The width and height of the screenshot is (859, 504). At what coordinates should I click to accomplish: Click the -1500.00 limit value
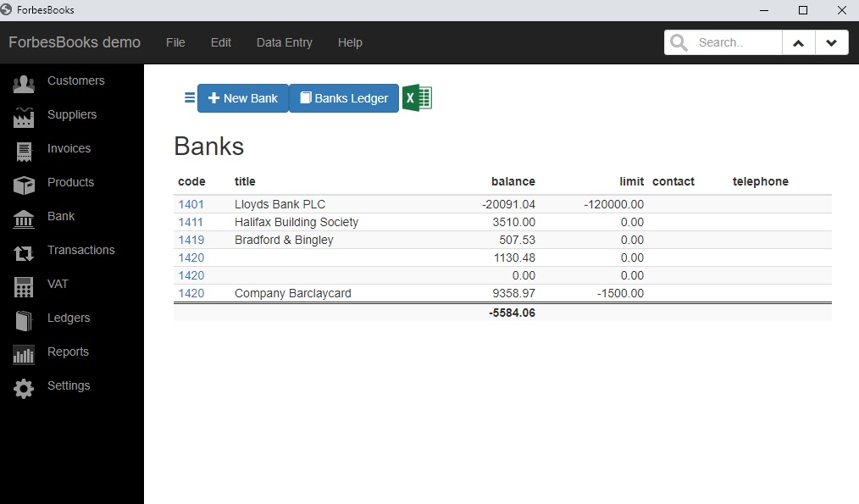[x=620, y=294]
